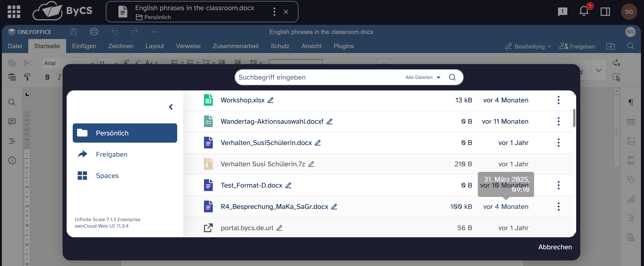Click the print icon in ONLYOFFICE

click(x=94, y=32)
